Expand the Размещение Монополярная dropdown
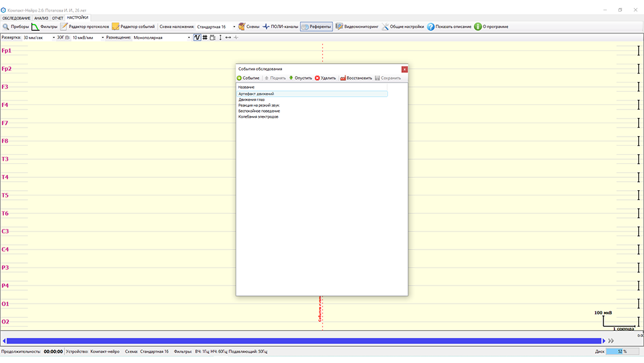 pyautogui.click(x=189, y=37)
